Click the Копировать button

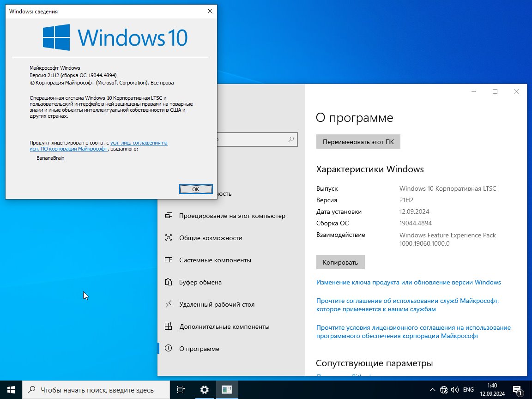click(340, 262)
